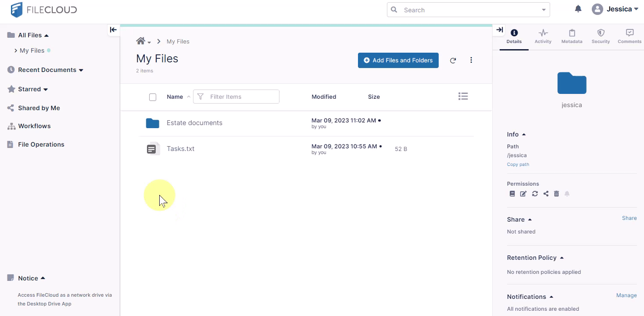Click Add Files and Folders button

pos(398,61)
